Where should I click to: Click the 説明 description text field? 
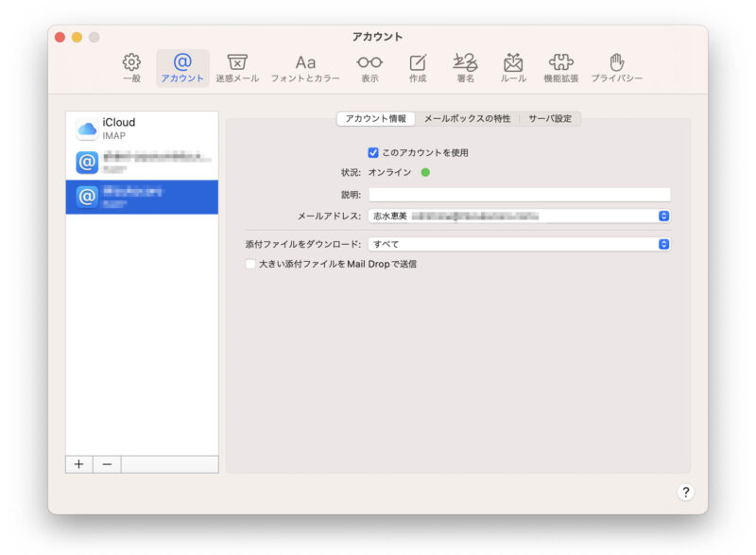click(x=519, y=195)
